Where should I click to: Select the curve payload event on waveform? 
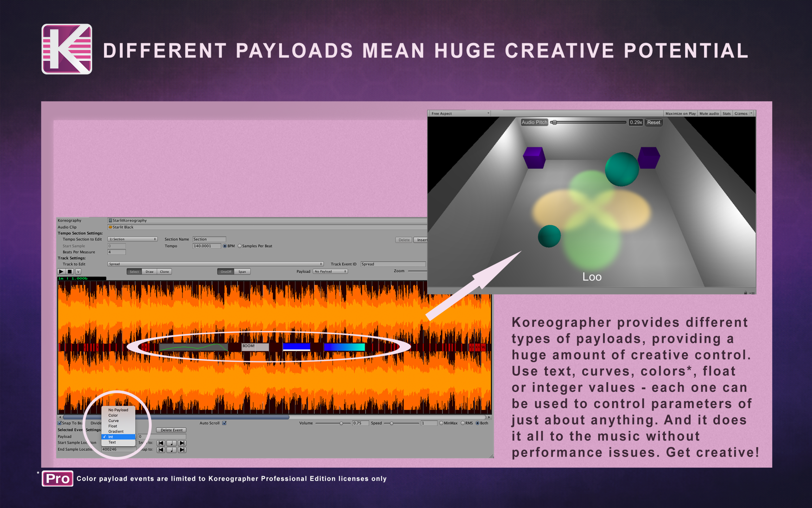click(193, 347)
